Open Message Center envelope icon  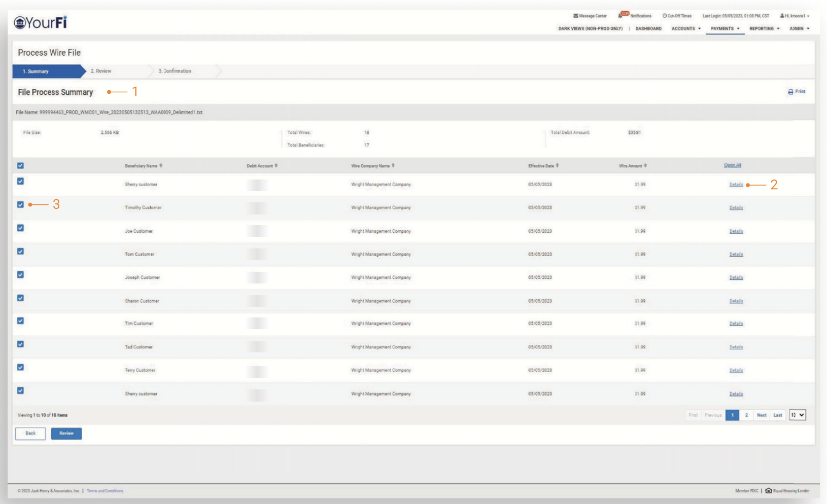575,16
